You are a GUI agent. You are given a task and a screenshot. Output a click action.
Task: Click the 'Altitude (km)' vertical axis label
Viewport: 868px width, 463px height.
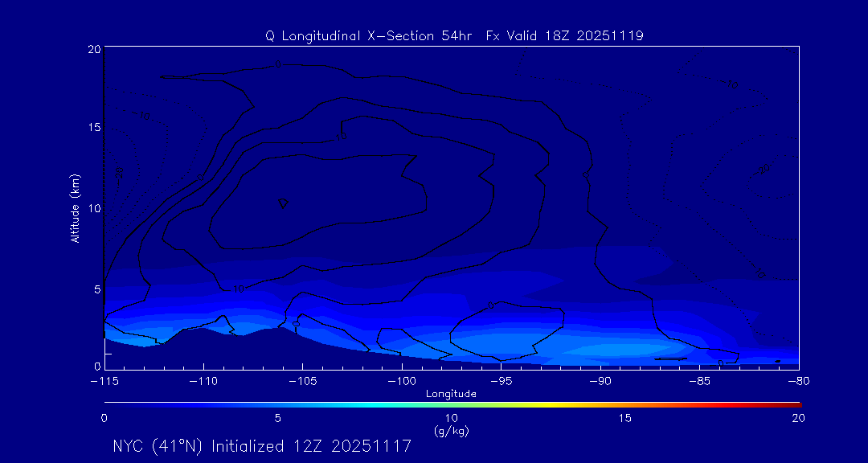[75, 208]
